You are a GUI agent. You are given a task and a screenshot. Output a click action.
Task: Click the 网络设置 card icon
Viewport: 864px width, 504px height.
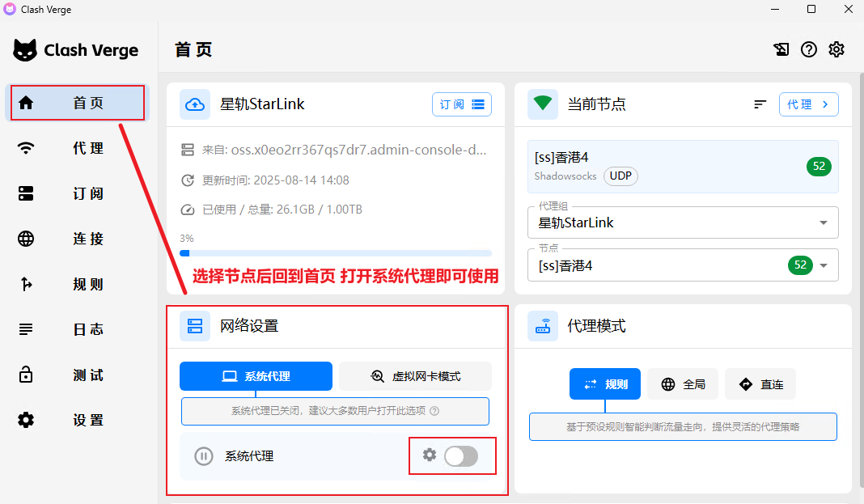click(x=195, y=325)
